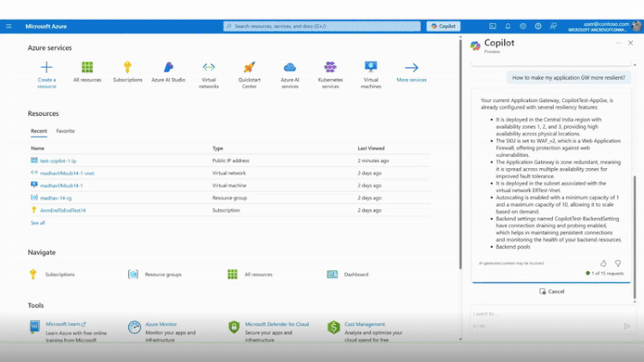
Task: Click '2 minutes ago' last viewed cell
Action: click(373, 161)
